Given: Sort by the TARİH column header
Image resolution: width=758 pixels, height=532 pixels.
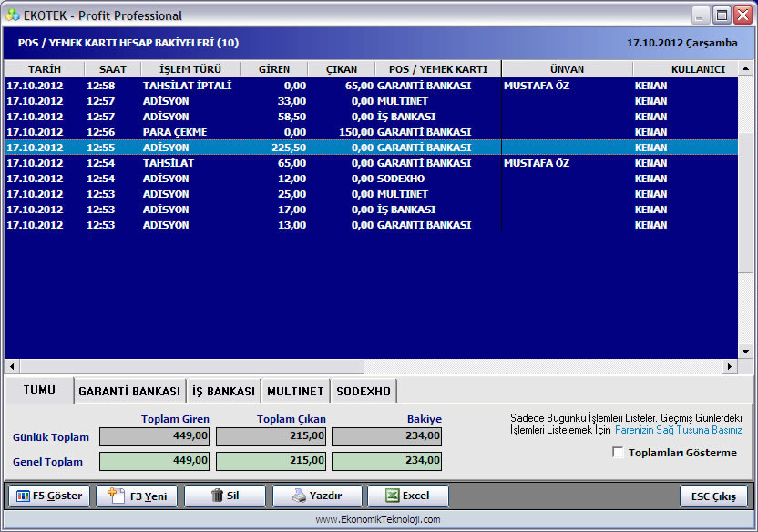Looking at the screenshot, I should tap(45, 69).
